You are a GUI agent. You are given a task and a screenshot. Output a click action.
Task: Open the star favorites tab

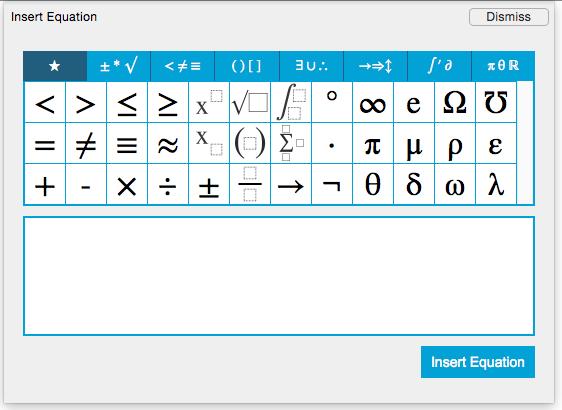[x=55, y=66]
